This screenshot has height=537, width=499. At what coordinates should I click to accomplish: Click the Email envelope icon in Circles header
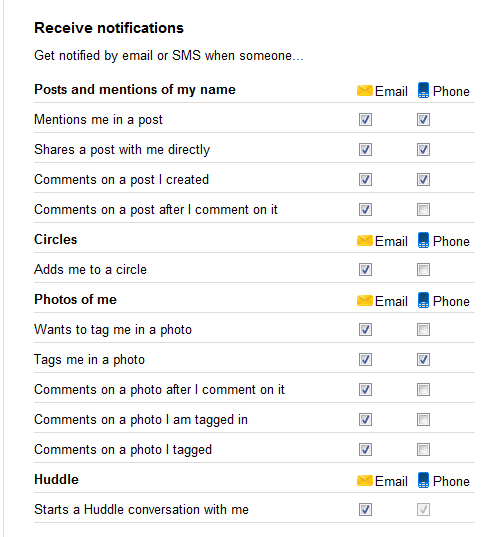[x=364, y=241]
